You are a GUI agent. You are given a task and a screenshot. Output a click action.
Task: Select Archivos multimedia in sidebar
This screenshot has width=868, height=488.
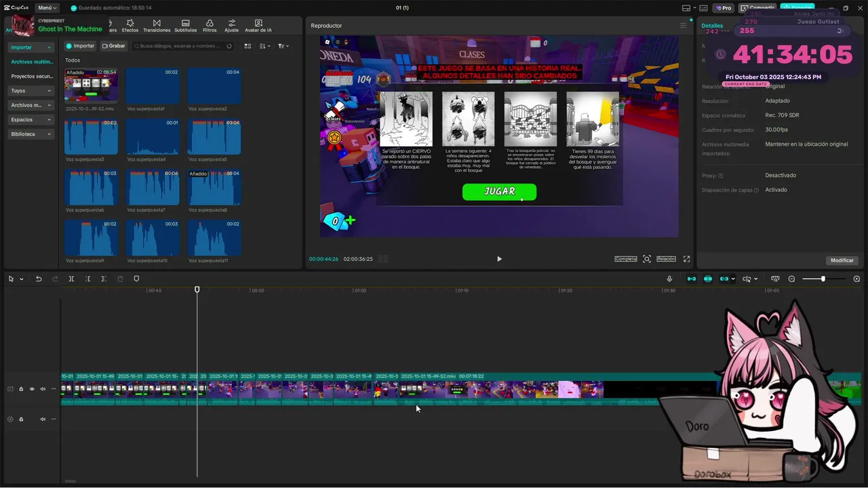pyautogui.click(x=32, y=62)
